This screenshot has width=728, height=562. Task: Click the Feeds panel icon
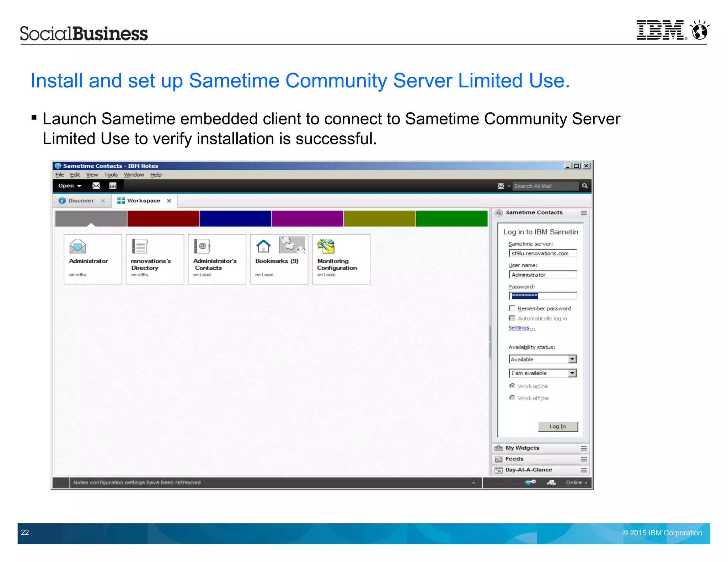coord(499,459)
